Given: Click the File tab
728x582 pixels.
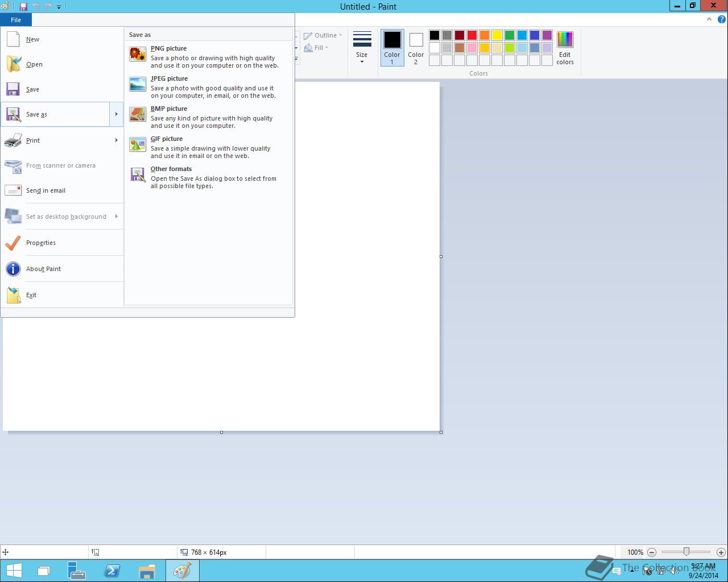Looking at the screenshot, I should click(16, 20).
